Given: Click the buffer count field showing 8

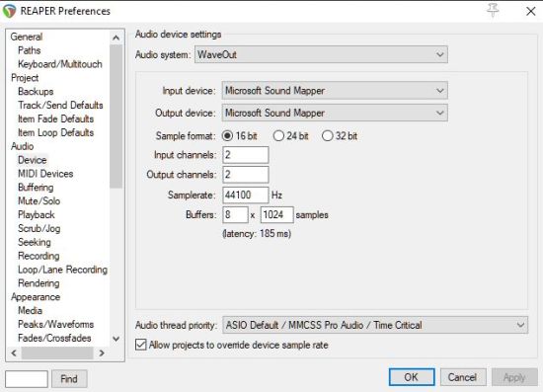Looking at the screenshot, I should 236,214.
